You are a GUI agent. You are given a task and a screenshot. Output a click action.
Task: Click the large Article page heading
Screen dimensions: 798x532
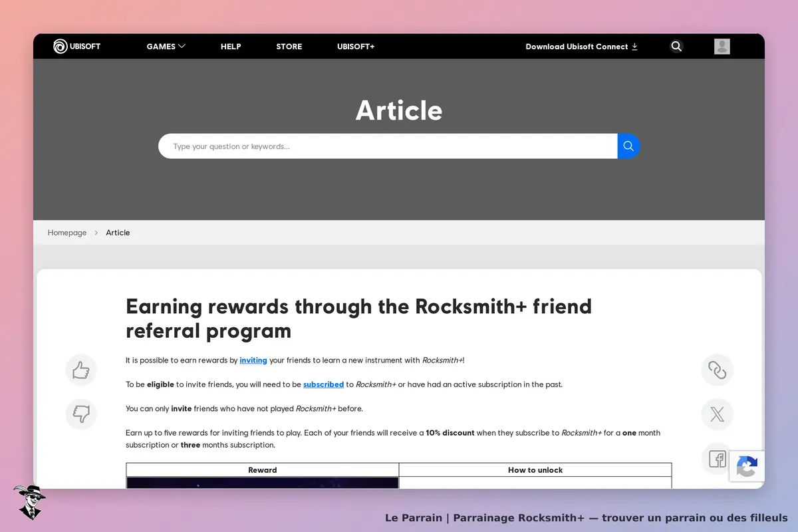[x=399, y=110]
